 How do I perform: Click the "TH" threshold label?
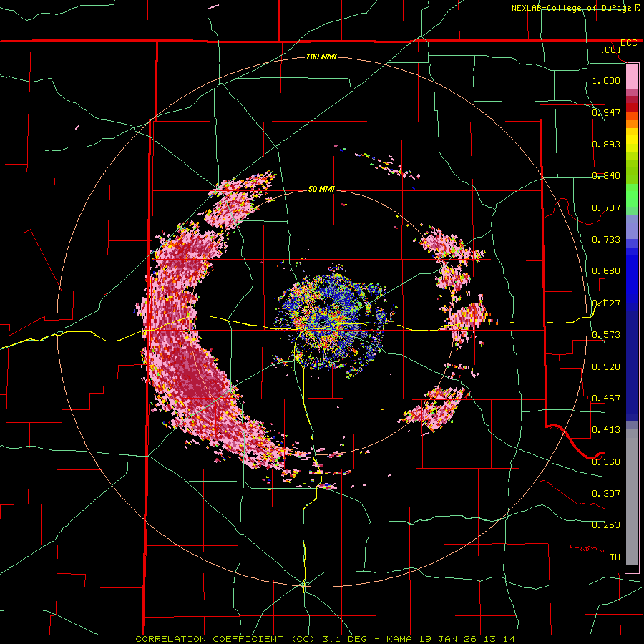tap(615, 557)
